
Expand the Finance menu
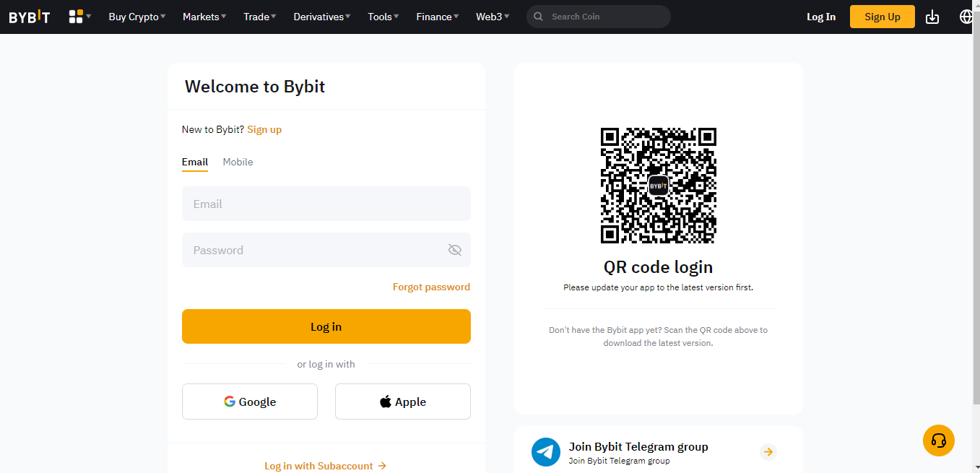[437, 16]
